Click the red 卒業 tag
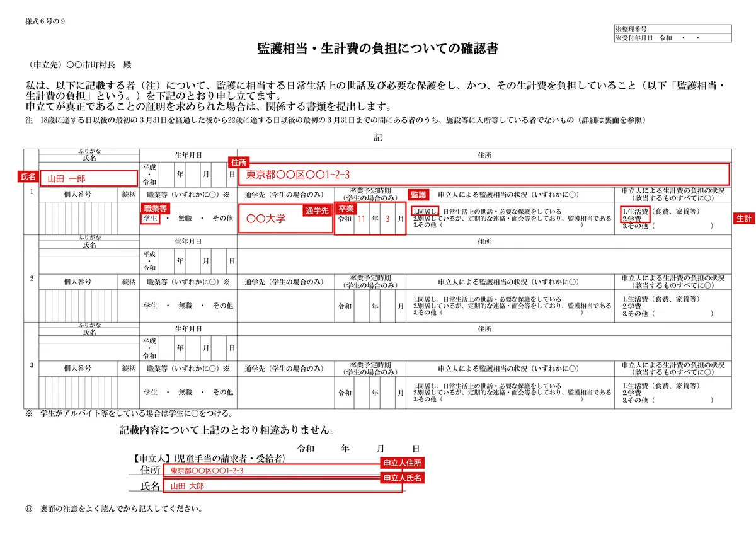This screenshot has width=756, height=535. point(347,208)
